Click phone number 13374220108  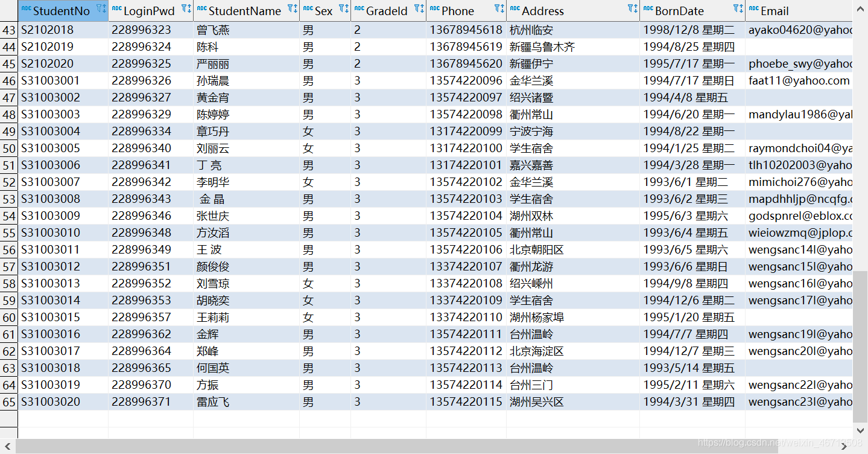(466, 283)
